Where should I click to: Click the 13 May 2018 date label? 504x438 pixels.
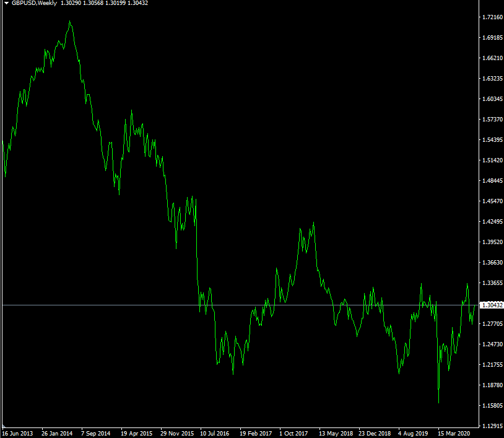pyautogui.click(x=335, y=434)
